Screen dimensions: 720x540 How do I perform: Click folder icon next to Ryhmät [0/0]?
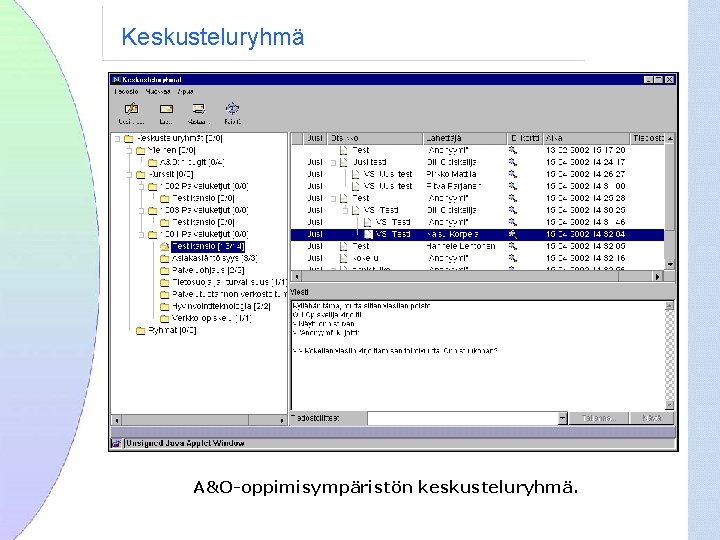(x=141, y=331)
